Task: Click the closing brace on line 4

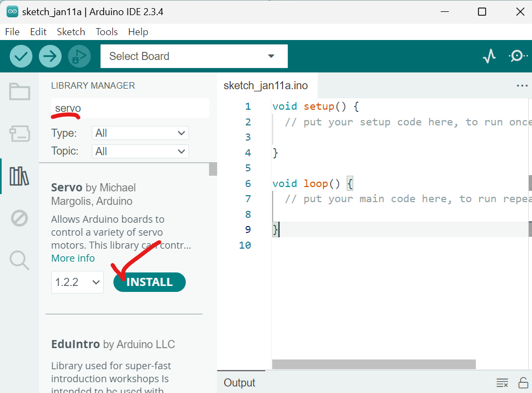Action: click(275, 153)
